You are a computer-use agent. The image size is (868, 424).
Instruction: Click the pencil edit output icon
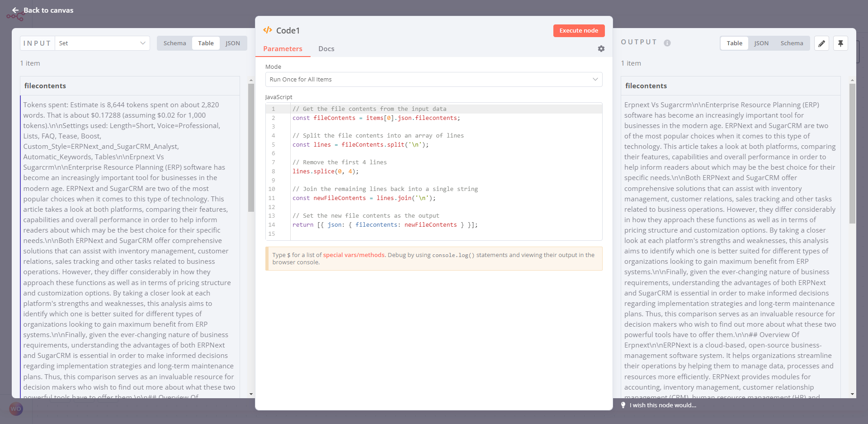821,43
